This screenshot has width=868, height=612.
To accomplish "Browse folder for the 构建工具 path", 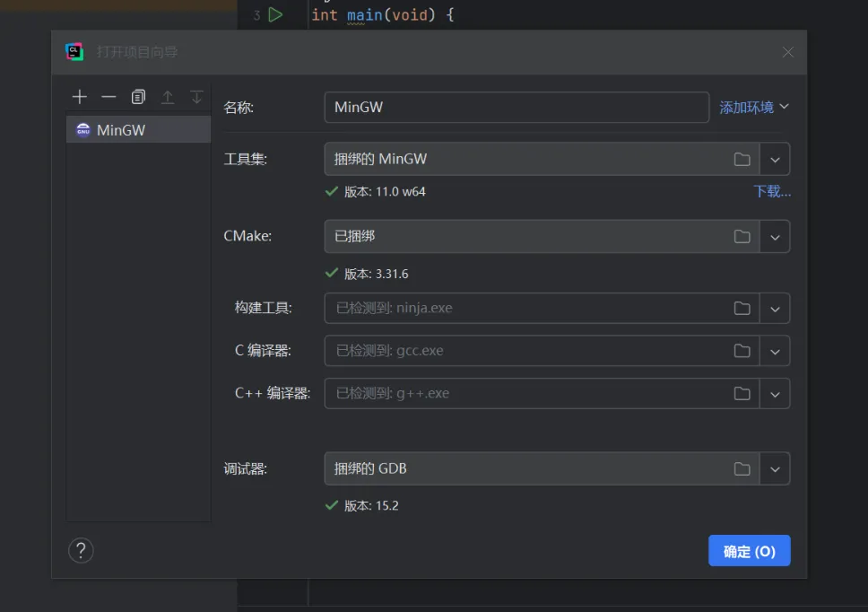I will tap(742, 308).
